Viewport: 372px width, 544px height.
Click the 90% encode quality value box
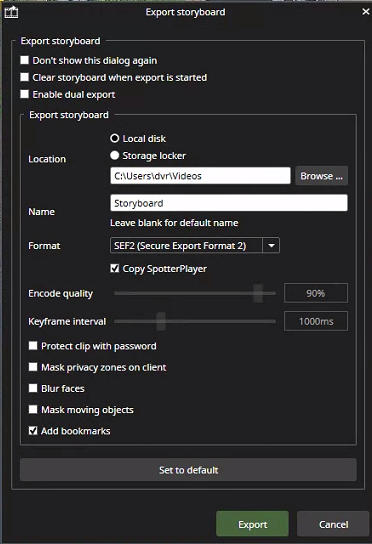316,293
